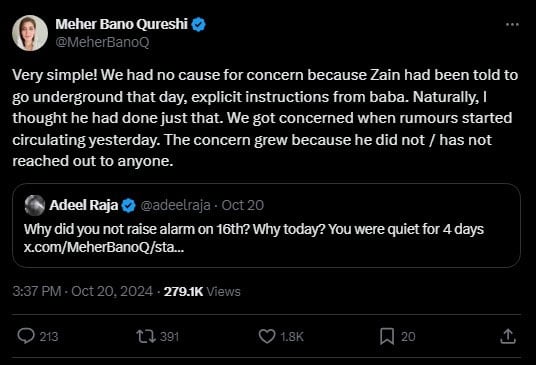Open the Adeel Raja display name
This screenshot has height=365, width=536.
[83, 205]
